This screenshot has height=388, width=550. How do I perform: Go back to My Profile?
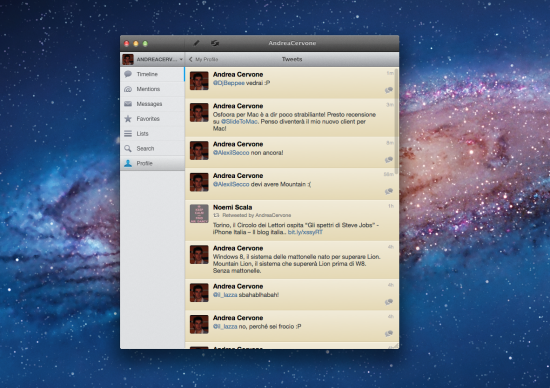(203, 59)
